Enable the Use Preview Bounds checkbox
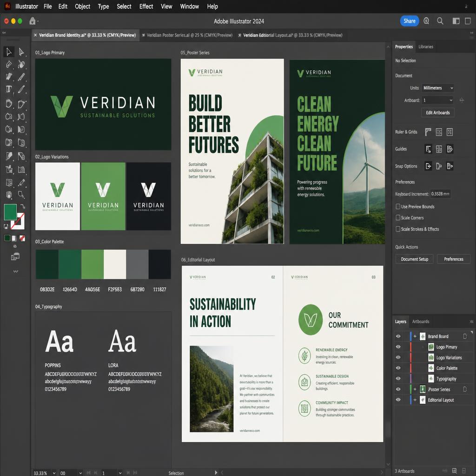 [x=398, y=206]
